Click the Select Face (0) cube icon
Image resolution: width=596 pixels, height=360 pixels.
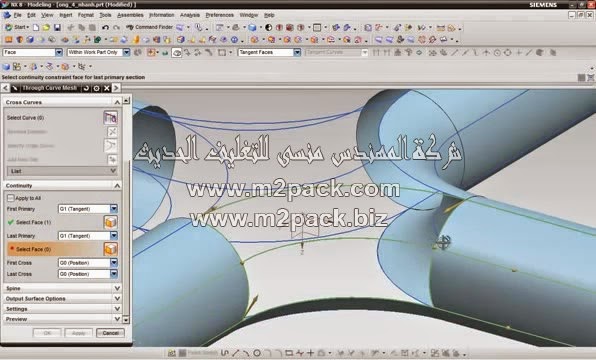click(111, 249)
